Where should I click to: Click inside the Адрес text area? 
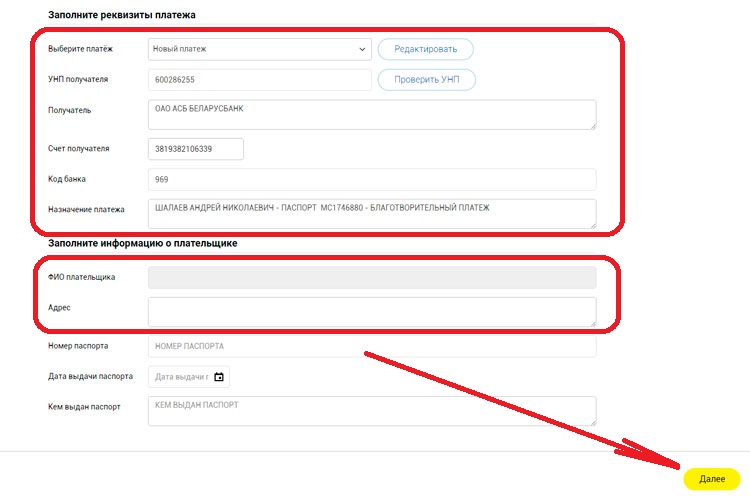pos(370,311)
